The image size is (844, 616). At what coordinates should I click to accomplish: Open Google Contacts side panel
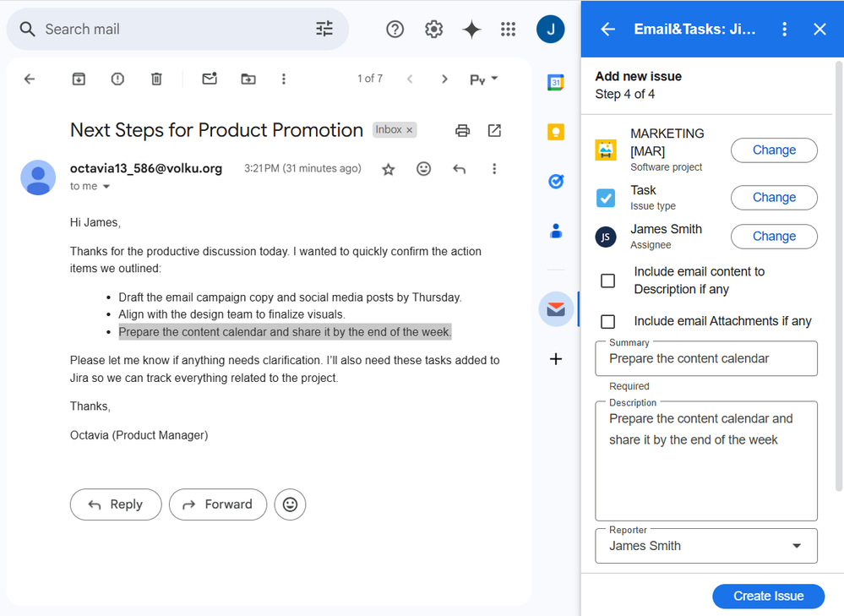point(556,231)
